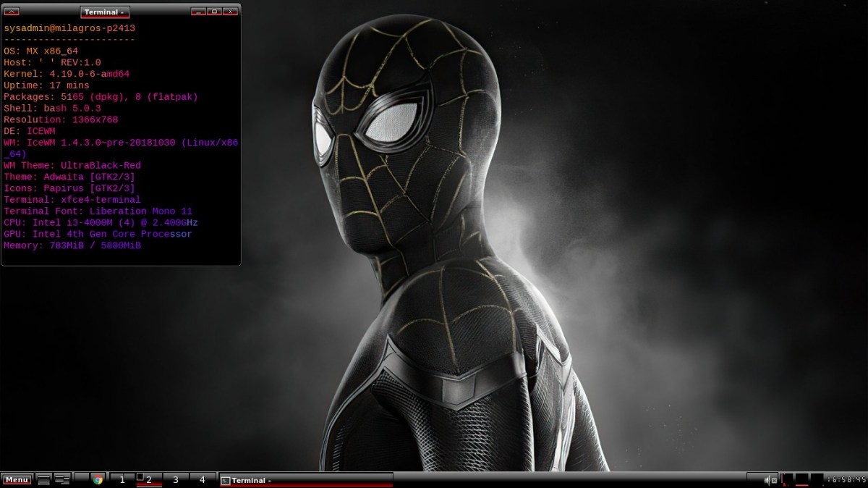Switch to workspace 1
The width and height of the screenshot is (868, 488).
pyautogui.click(x=122, y=479)
